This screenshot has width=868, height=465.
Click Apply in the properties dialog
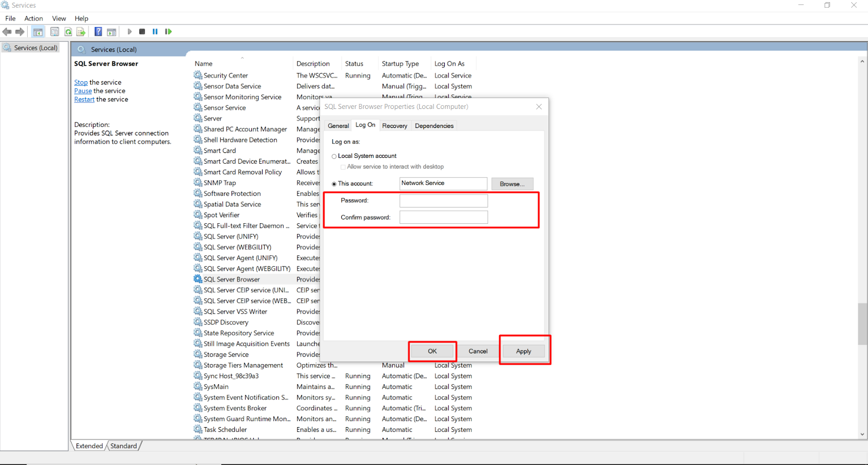tap(524, 351)
